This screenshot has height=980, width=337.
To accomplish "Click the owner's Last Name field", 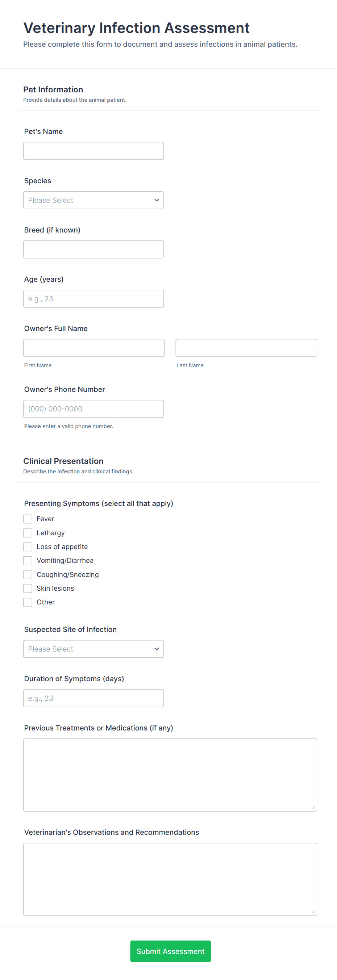I will pos(246,348).
